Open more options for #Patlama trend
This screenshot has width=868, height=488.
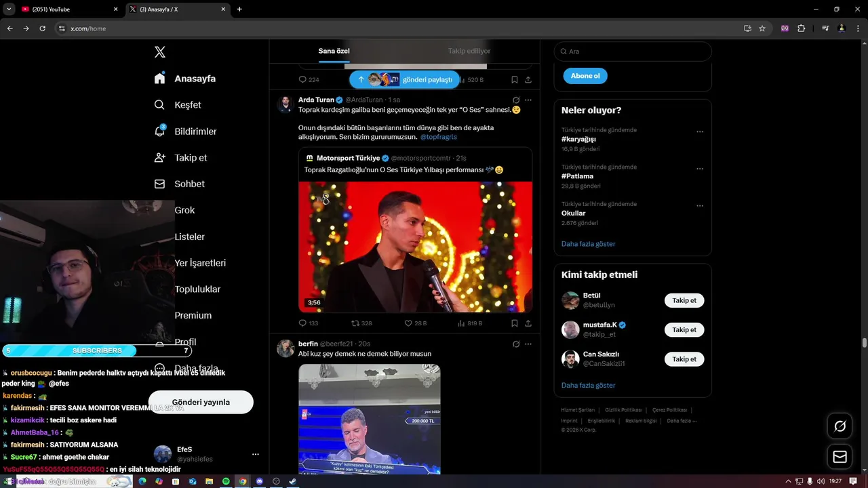click(x=700, y=169)
